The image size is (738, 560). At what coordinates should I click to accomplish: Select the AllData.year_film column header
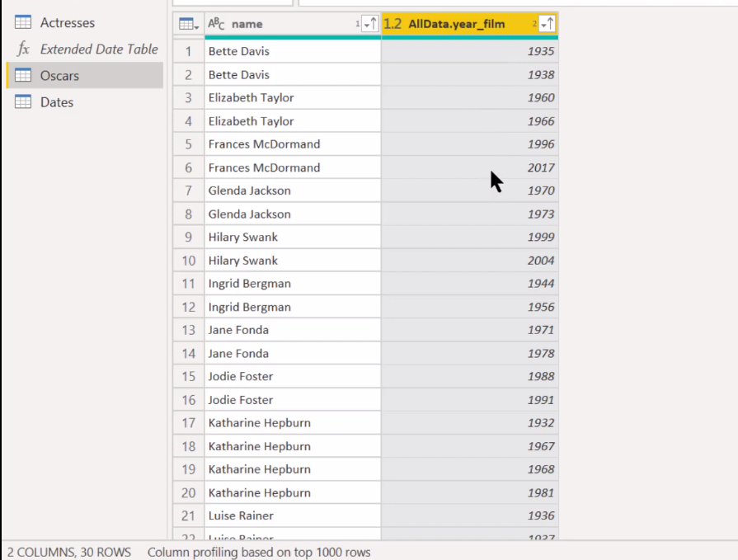point(470,24)
